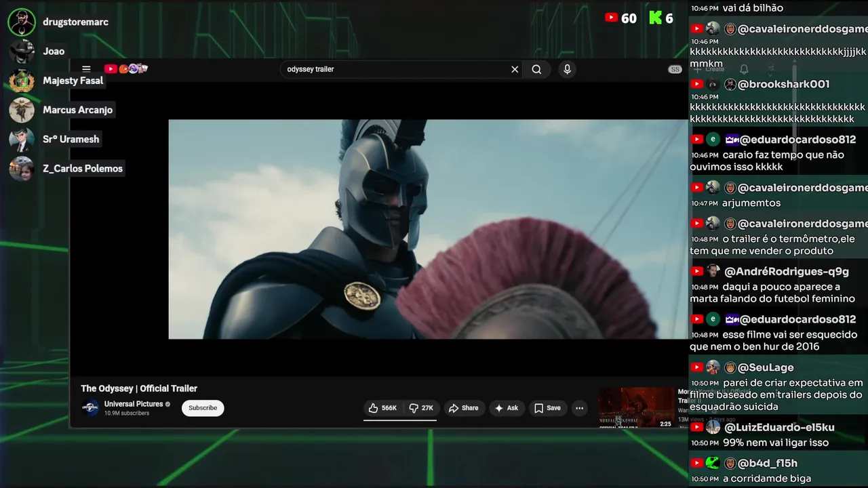Click chat message 'a corridamde biga'
Screen dimensions: 868x488
tap(766, 479)
